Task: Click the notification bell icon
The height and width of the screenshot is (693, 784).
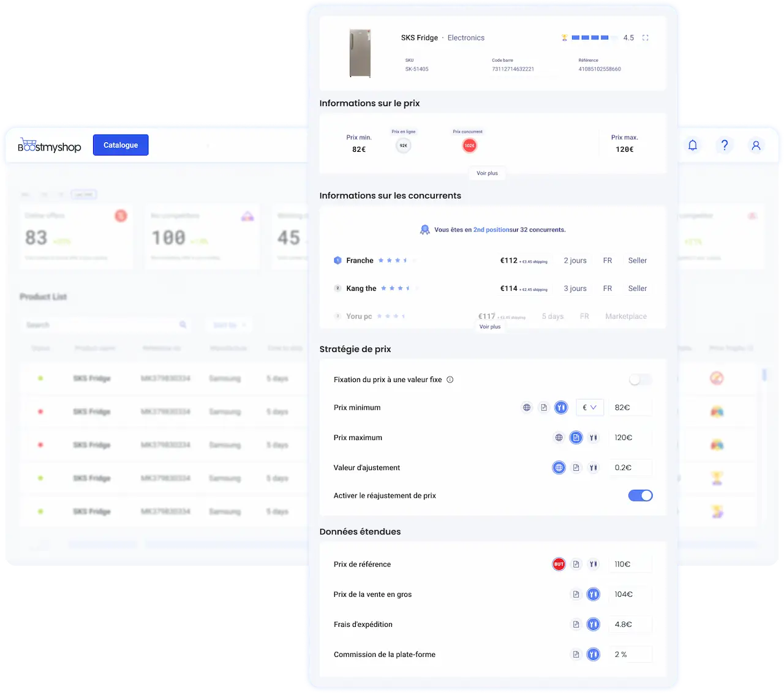Action: pyautogui.click(x=693, y=145)
